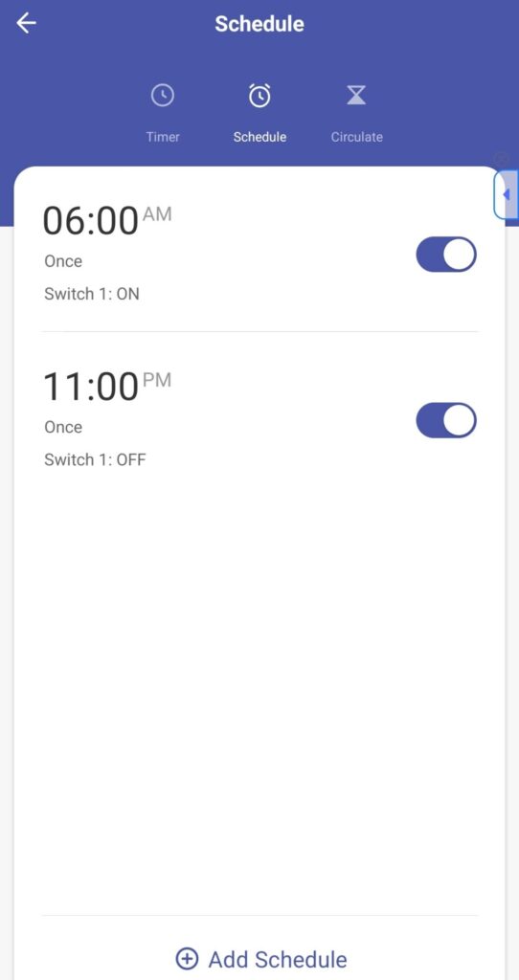This screenshot has width=519, height=980.
Task: Expand the blue side handle arrow
Action: pos(507,194)
